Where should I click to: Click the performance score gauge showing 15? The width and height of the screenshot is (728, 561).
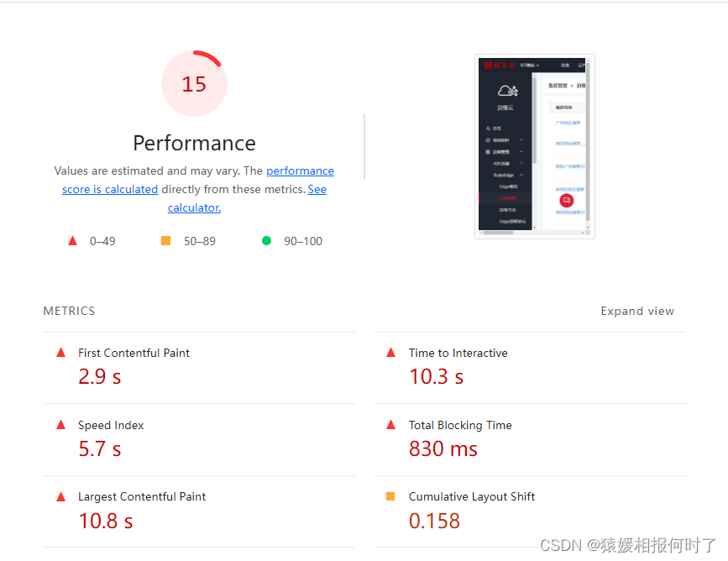point(194,84)
